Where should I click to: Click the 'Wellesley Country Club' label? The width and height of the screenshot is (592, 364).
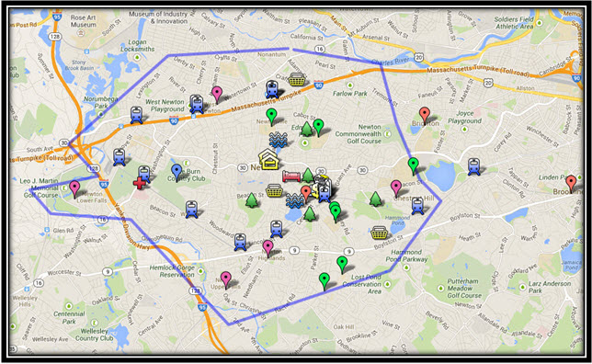(94, 335)
